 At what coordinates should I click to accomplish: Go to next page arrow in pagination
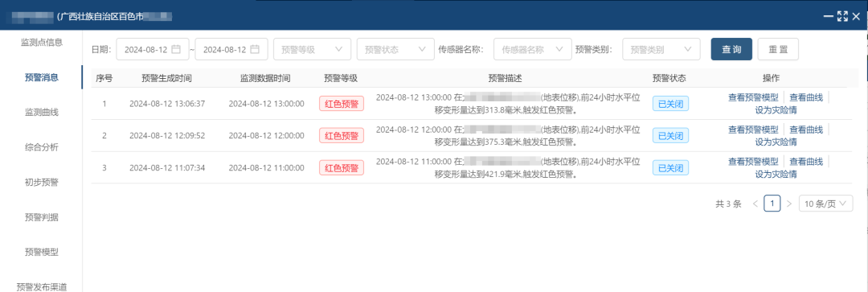(789, 204)
